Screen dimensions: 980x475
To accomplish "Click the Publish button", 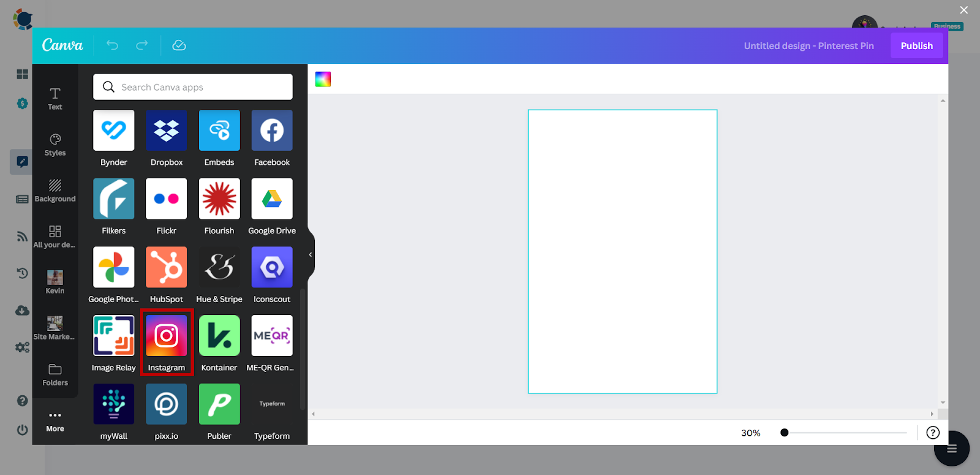I will (x=917, y=46).
